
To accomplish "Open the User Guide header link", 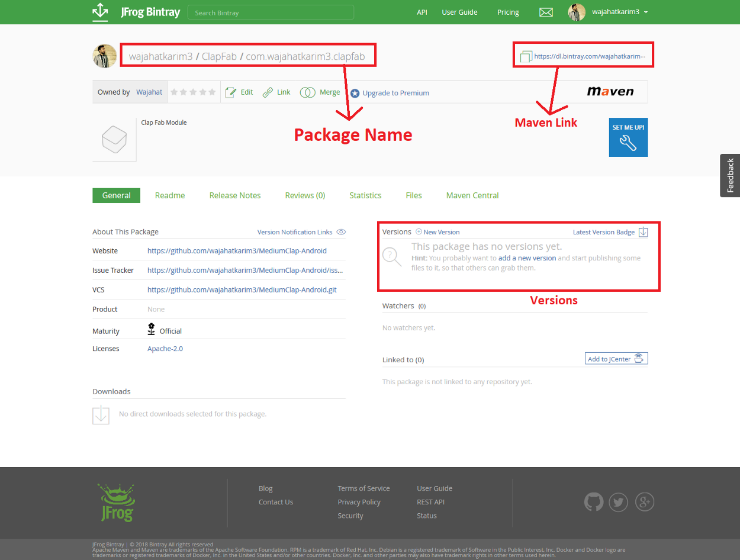I will pos(459,12).
